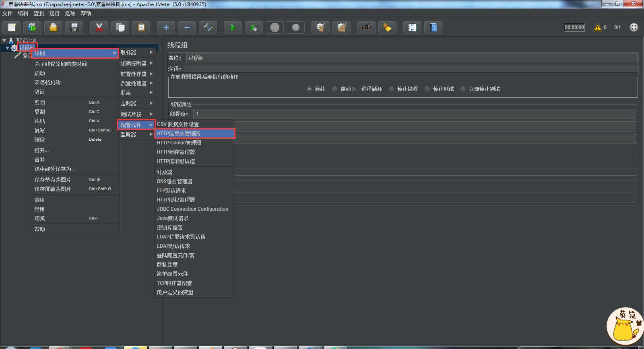Click the Open file folder icon
644x349 pixels.
(x=53, y=27)
